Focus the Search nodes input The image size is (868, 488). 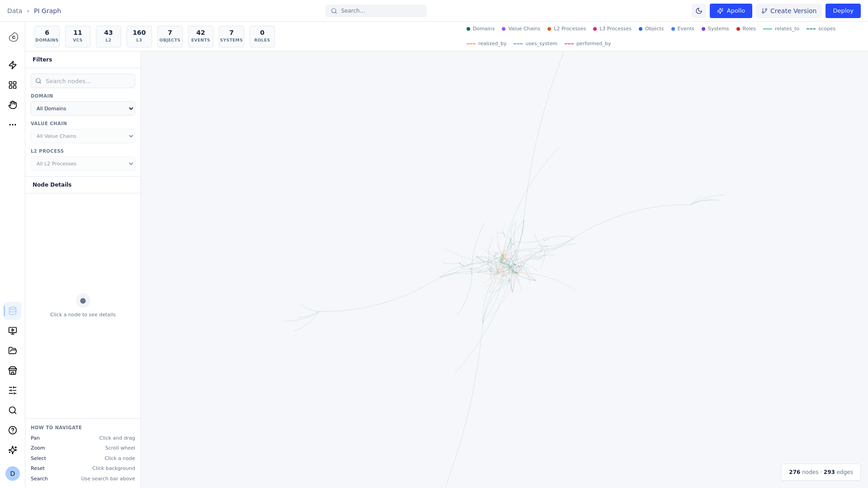pyautogui.click(x=83, y=81)
